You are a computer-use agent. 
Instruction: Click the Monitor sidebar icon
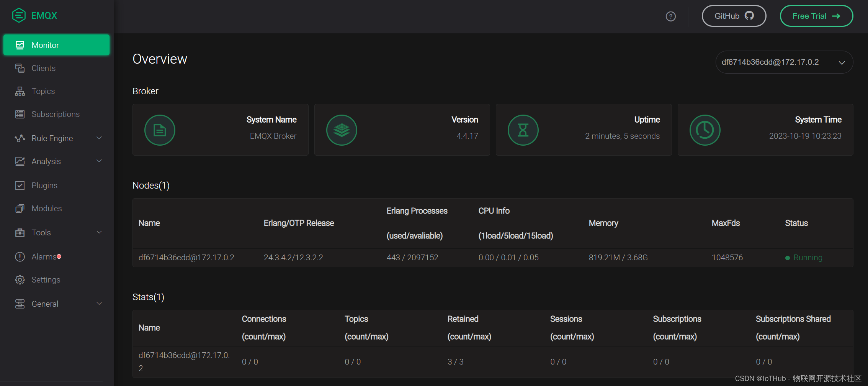20,45
